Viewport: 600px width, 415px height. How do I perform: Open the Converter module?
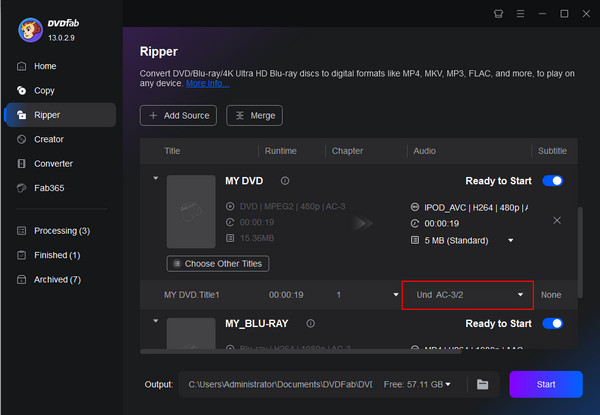tap(53, 164)
